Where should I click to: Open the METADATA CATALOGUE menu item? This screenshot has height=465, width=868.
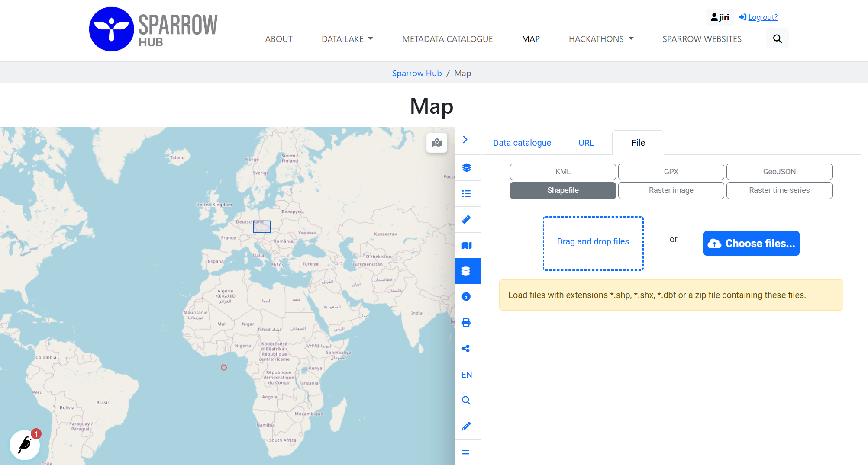click(447, 39)
